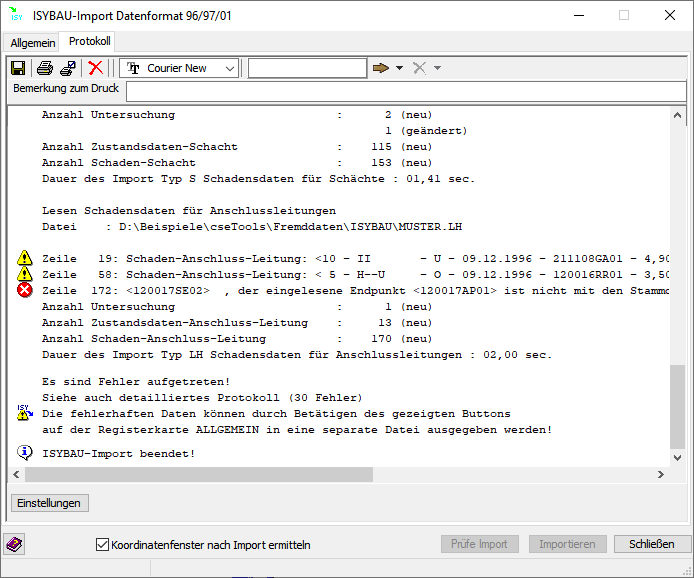Expand the dropdown arrow beside search arrow
The height and width of the screenshot is (578, 694).
pos(399,68)
